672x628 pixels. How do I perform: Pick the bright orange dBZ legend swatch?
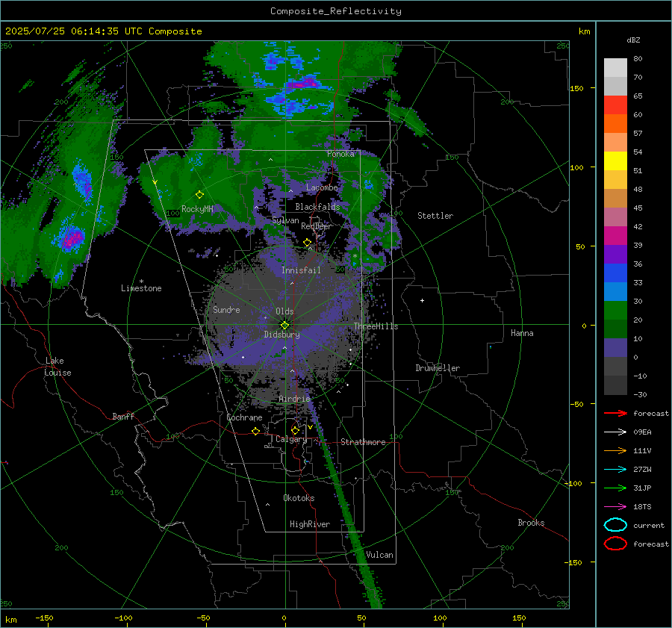click(x=615, y=123)
